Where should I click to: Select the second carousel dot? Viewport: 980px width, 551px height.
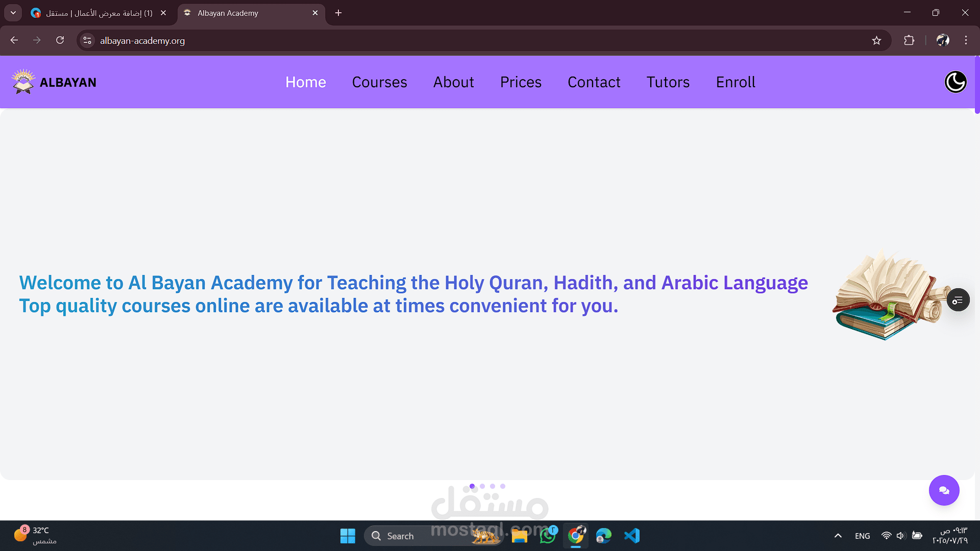pyautogui.click(x=482, y=486)
